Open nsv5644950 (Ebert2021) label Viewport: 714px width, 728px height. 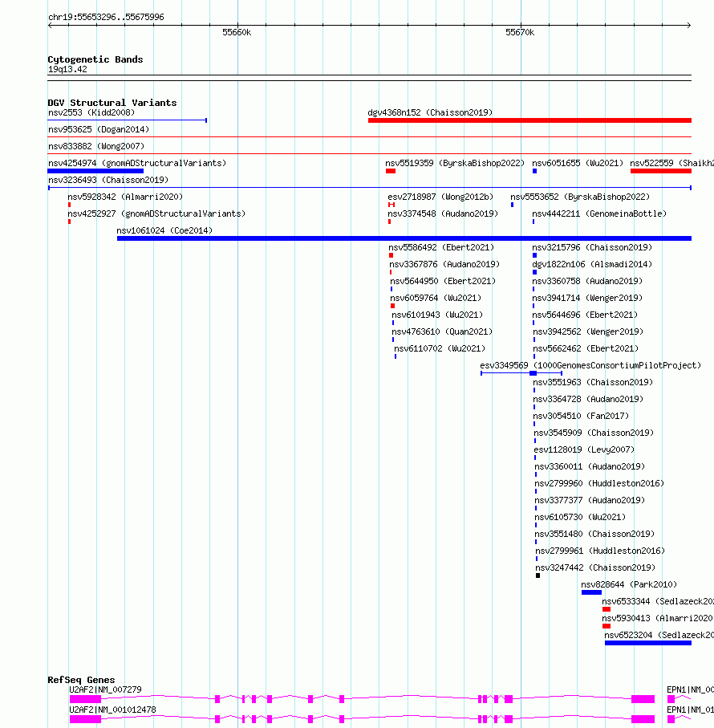point(443,281)
